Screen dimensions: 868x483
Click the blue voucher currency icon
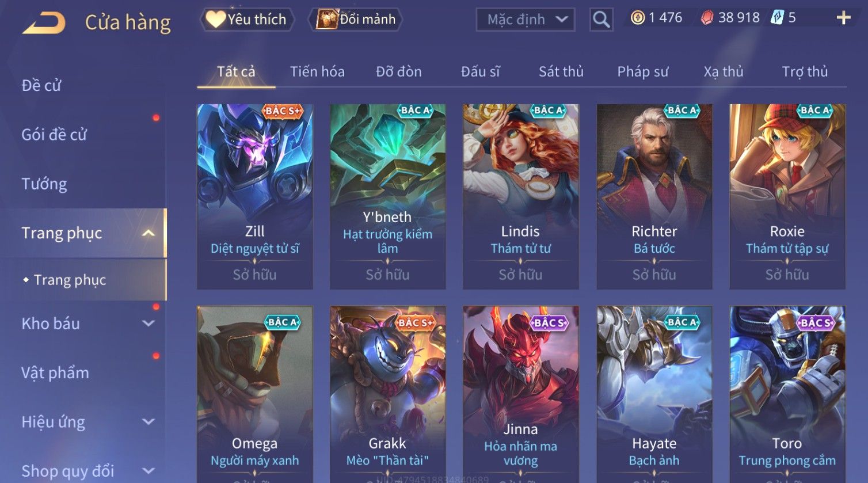(x=777, y=18)
